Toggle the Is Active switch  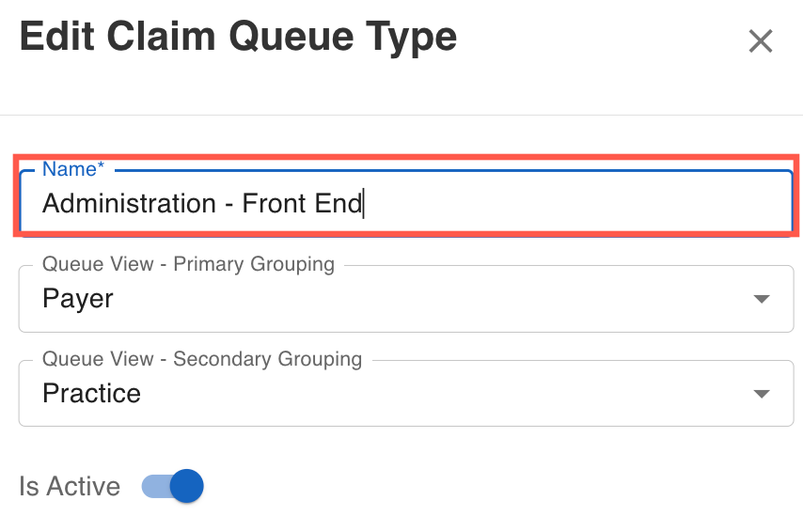click(173, 486)
